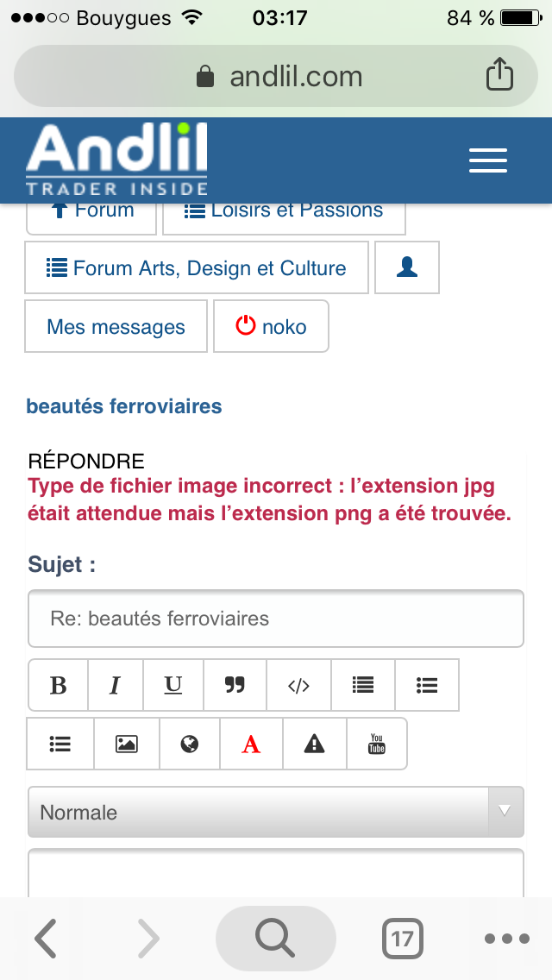This screenshot has width=552, height=980.
Task: Tap the browser share icon
Action: point(499,76)
